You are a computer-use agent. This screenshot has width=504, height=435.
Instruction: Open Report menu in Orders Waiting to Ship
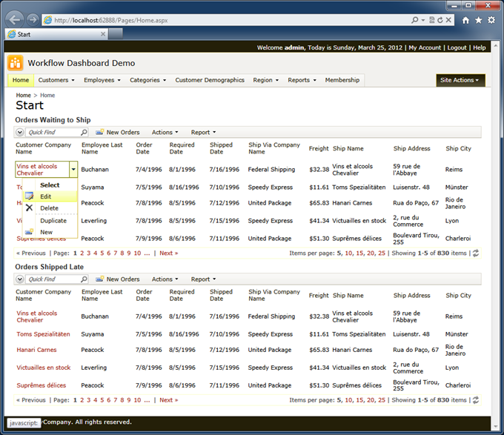pyautogui.click(x=204, y=132)
